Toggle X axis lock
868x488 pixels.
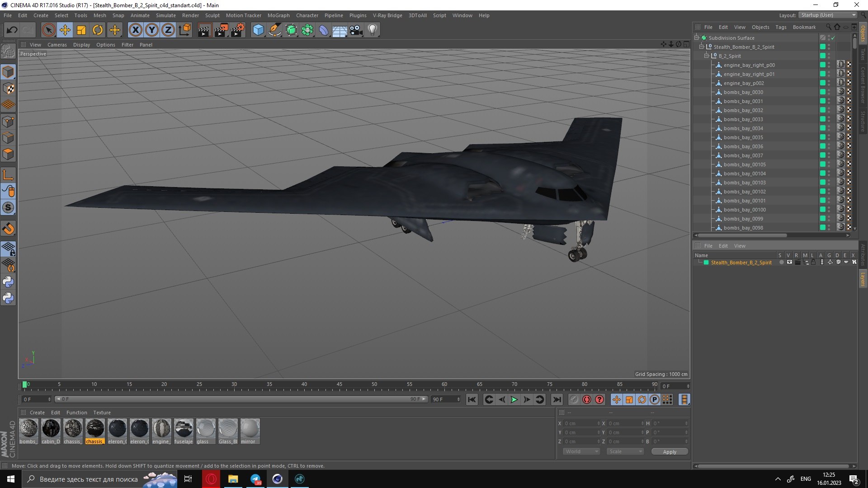(135, 30)
